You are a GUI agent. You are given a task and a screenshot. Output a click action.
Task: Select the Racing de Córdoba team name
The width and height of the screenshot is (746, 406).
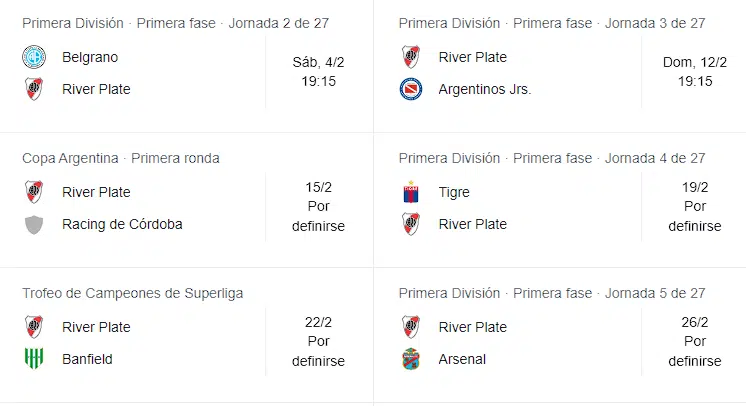[x=122, y=224]
